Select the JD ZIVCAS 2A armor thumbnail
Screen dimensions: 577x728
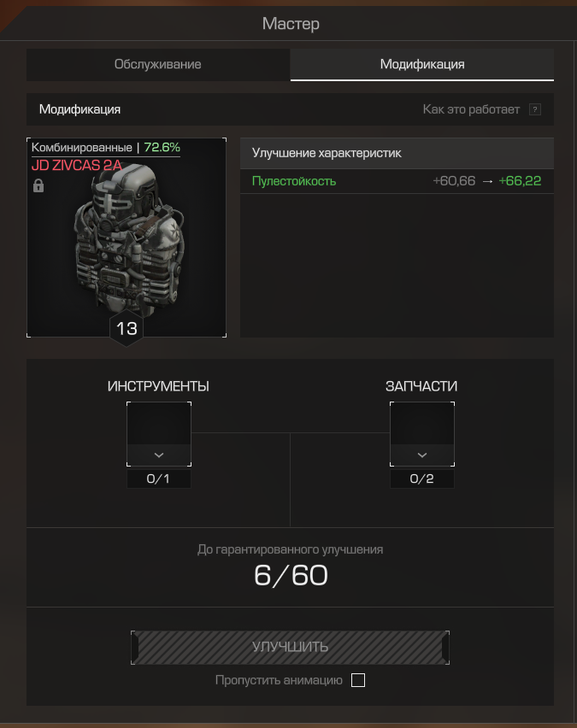(x=127, y=238)
